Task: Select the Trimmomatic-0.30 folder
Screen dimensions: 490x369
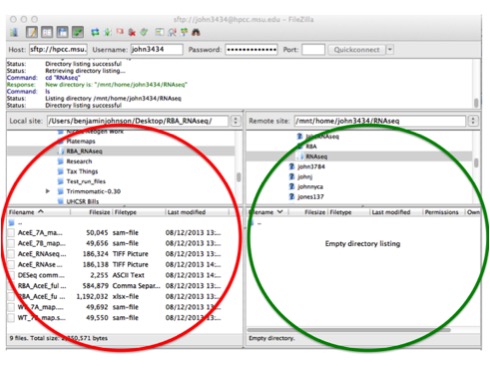Action: click(93, 191)
